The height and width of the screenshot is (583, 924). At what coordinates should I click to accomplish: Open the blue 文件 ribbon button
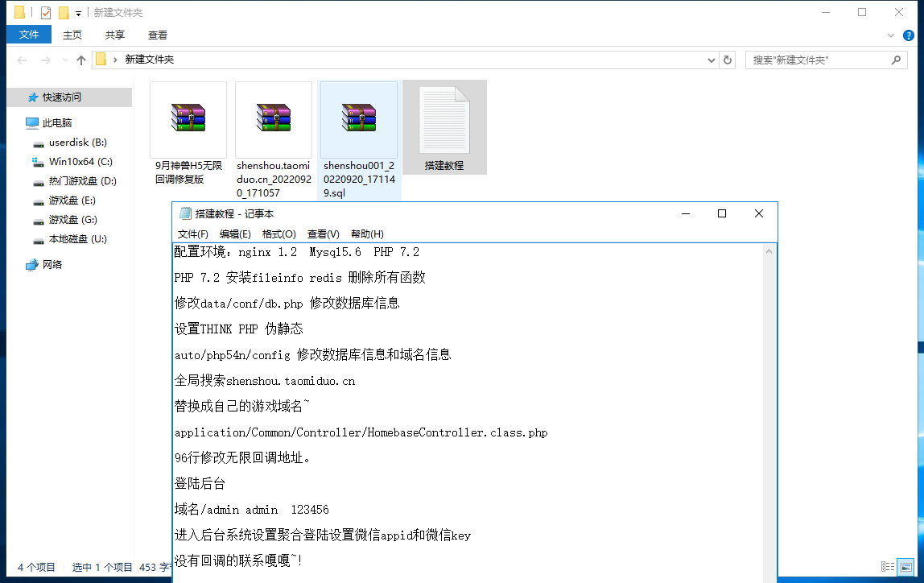(29, 35)
